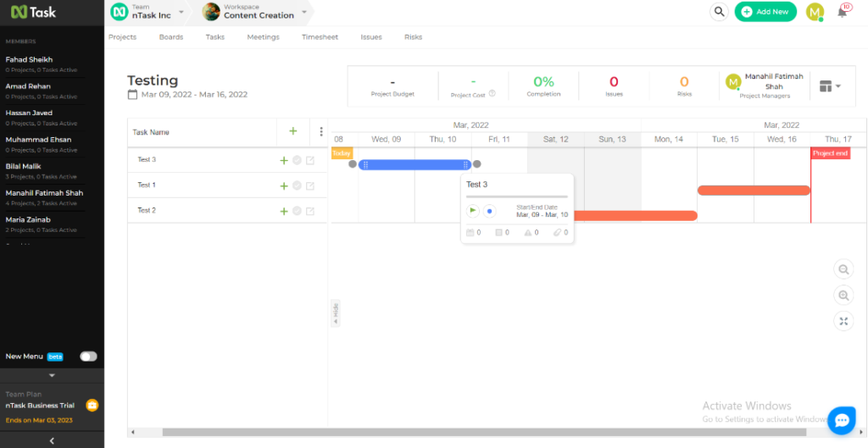Start the timer in Test 3 popup
The image size is (868, 448).
tap(472, 211)
